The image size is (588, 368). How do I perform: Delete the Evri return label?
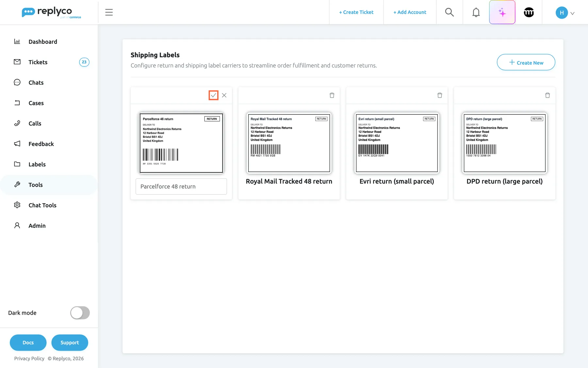coord(440,95)
